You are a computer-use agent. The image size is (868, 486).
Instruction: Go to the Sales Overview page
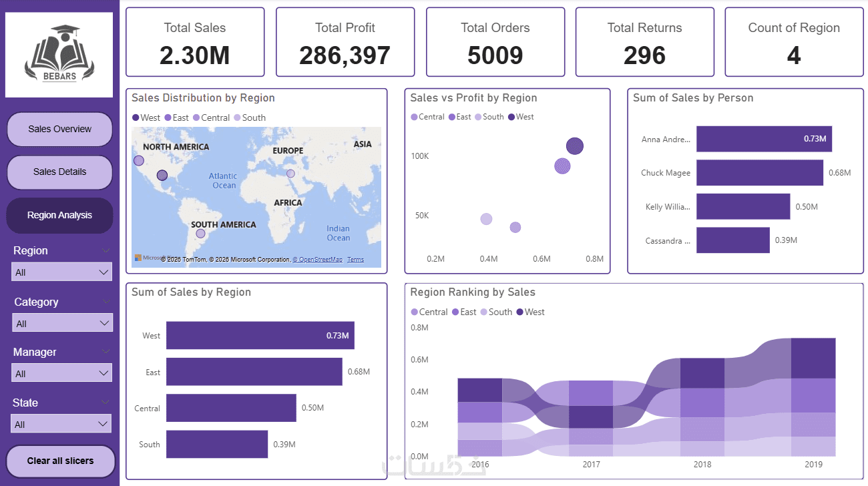59,129
